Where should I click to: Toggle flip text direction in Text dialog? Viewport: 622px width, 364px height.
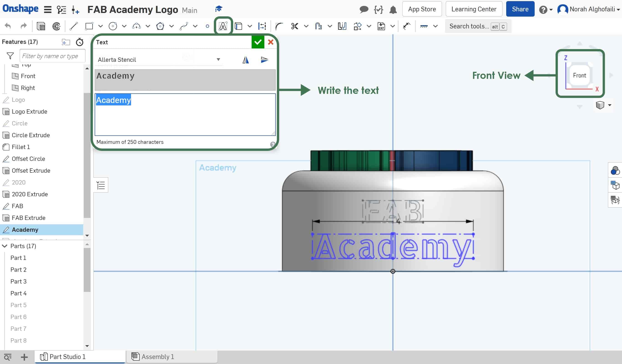(x=264, y=60)
